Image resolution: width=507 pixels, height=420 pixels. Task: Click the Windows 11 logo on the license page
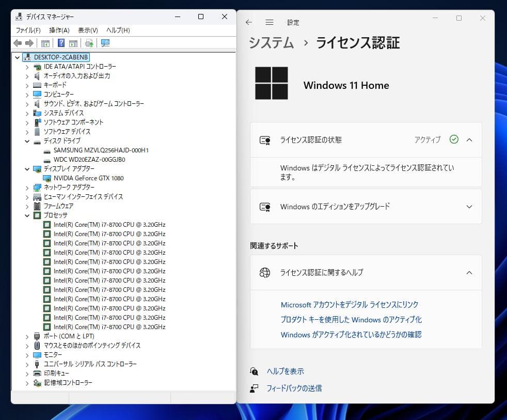[272, 83]
